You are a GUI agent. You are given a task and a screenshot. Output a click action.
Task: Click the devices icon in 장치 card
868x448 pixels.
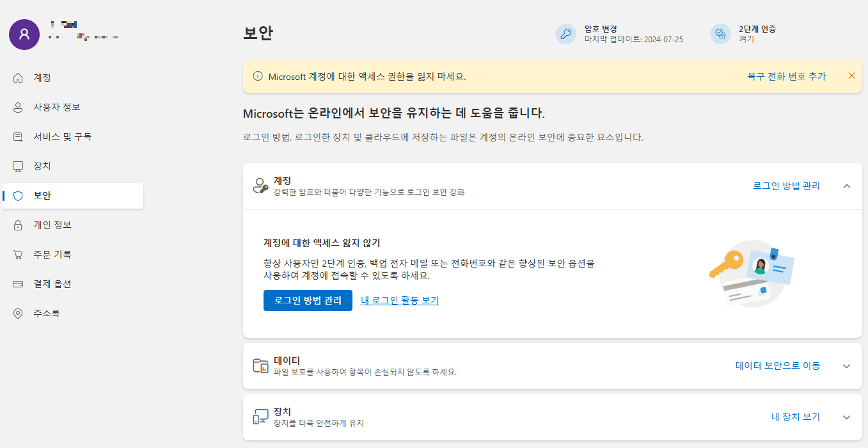coord(260,417)
